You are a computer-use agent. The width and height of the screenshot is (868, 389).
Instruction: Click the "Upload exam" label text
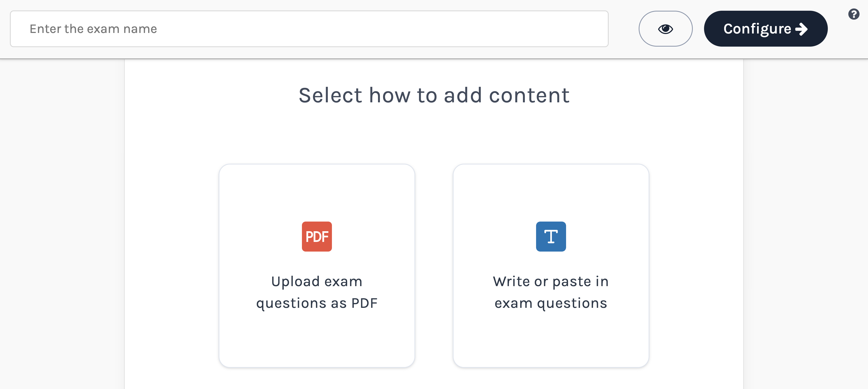coord(317,282)
